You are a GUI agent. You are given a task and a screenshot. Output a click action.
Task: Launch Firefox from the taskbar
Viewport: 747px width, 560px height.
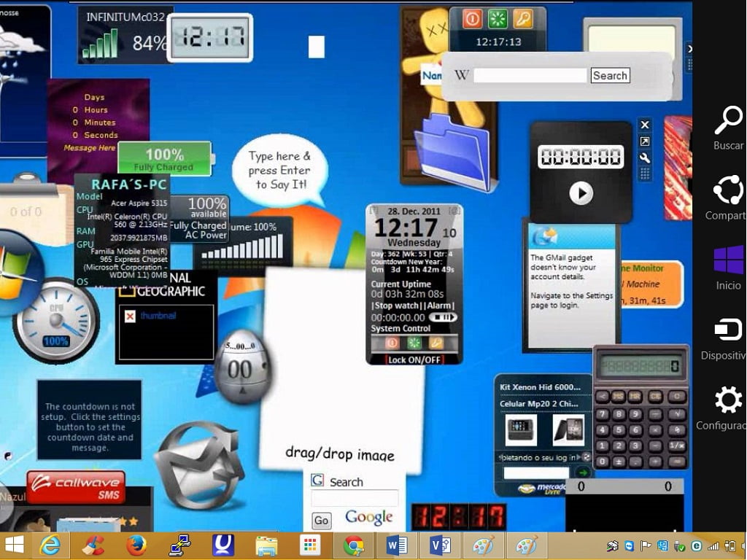tap(136, 545)
